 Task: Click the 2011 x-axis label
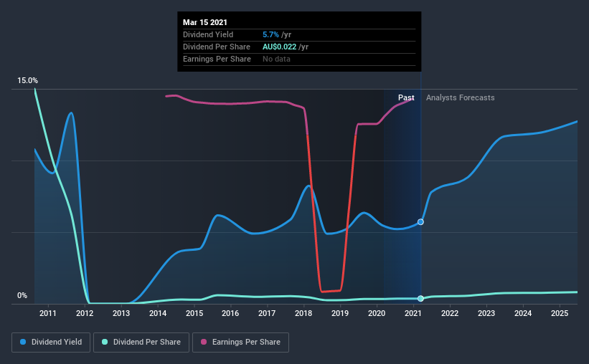point(48,313)
